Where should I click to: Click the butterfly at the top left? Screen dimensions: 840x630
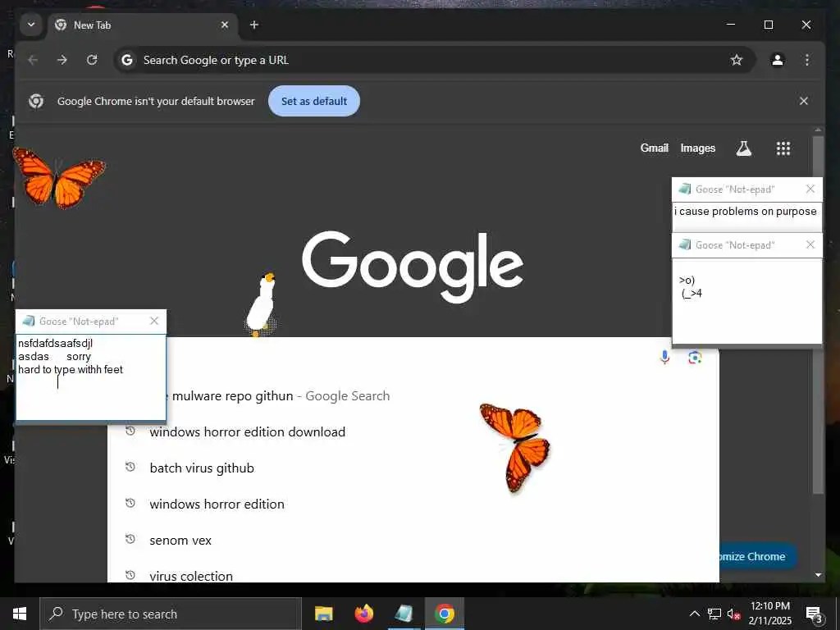point(58,178)
